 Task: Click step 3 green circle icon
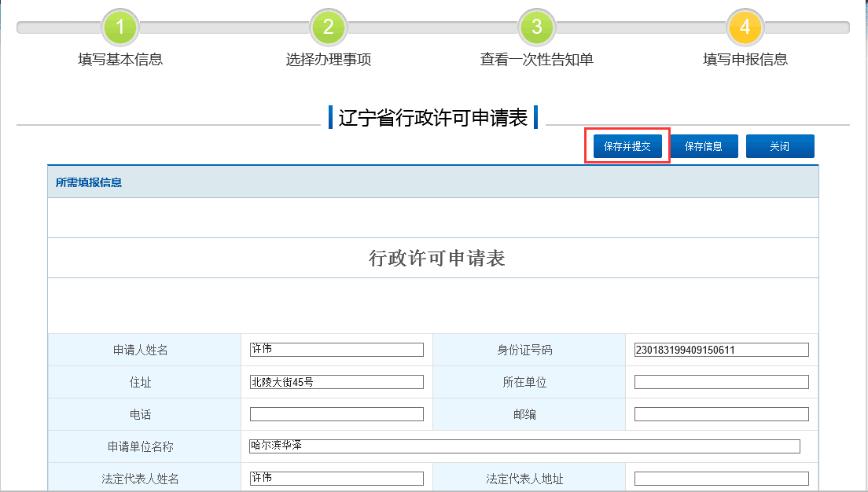[x=537, y=28]
